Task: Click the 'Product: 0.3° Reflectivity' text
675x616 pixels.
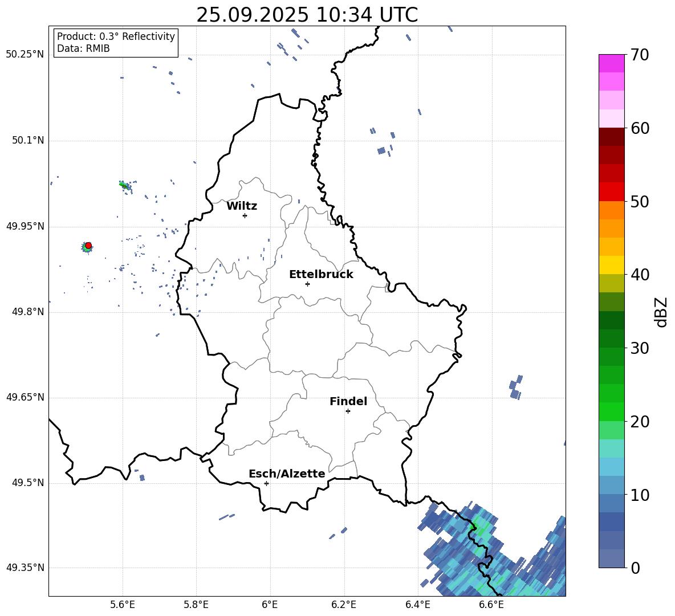Action: tap(116, 36)
